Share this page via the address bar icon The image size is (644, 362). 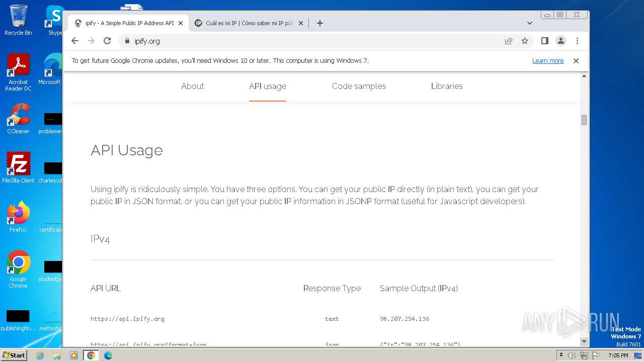pyautogui.click(x=509, y=41)
